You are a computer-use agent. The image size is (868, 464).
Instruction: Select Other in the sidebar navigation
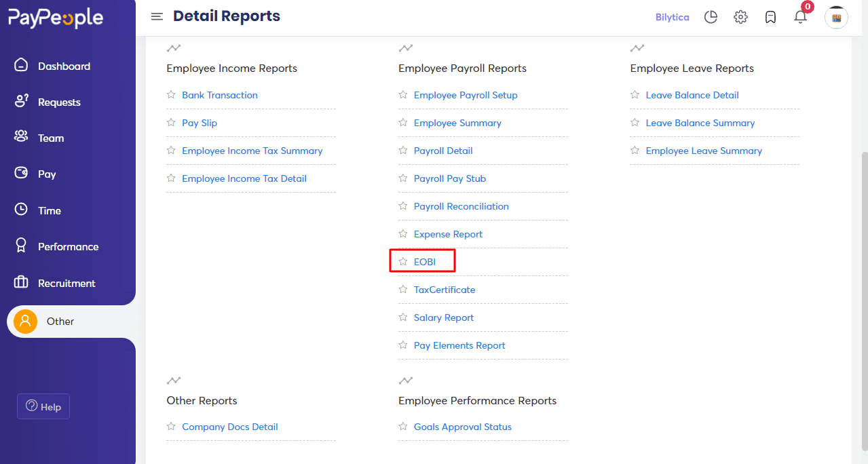[60, 321]
